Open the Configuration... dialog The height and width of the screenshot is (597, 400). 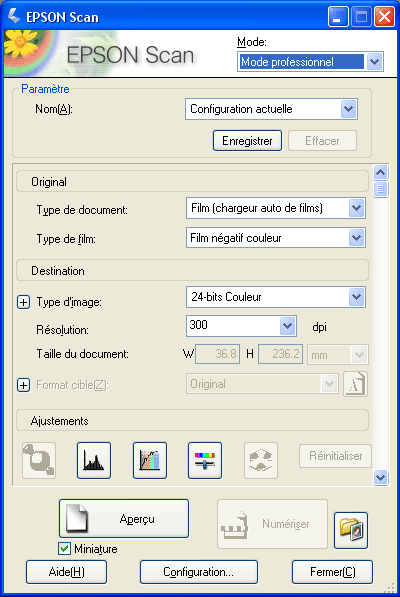click(x=199, y=572)
